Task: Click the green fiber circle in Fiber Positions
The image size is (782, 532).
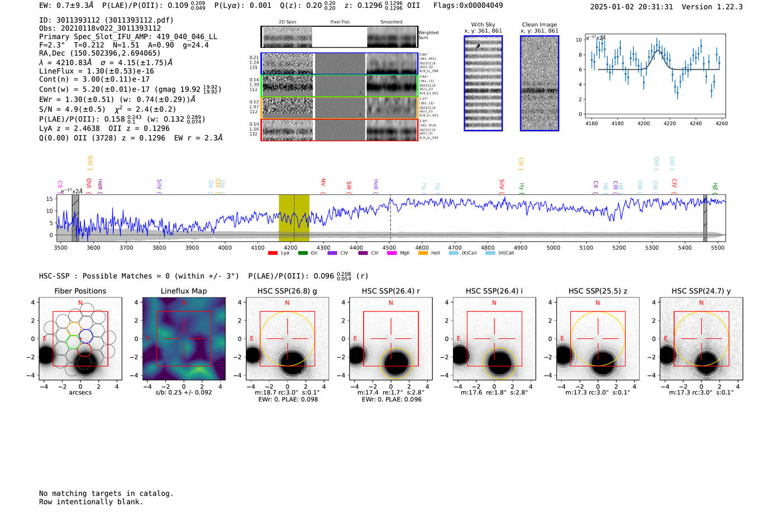Action: 73,342
